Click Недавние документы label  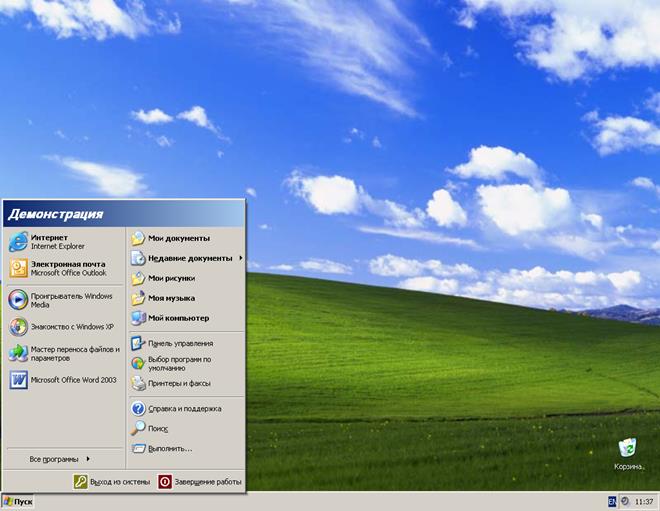[x=190, y=258]
